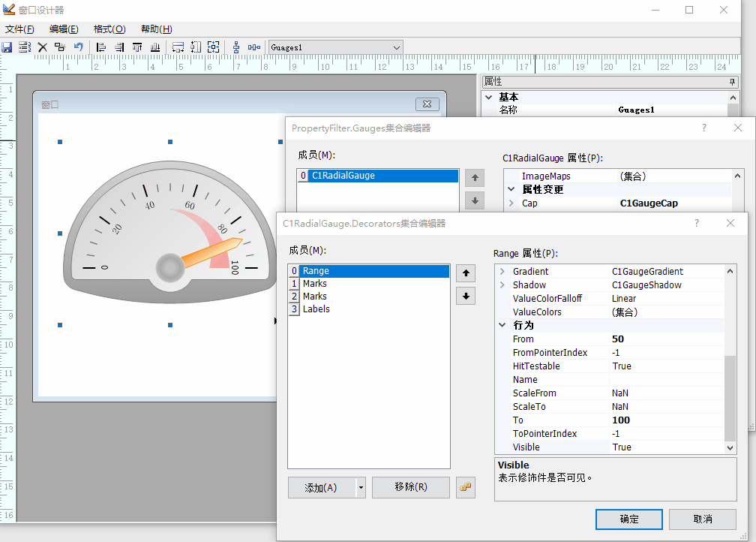This screenshot has width=756, height=542.
Task: Click the 确定 button
Action: [x=628, y=519]
